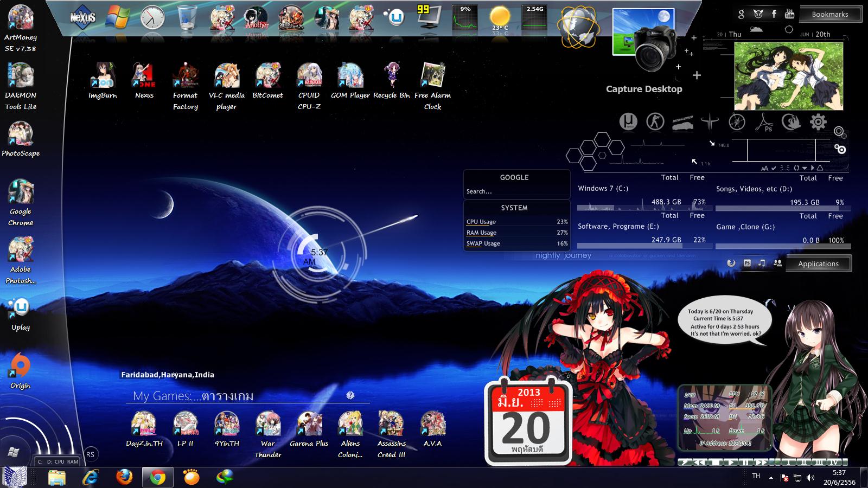Open the CPUID CPU-Z shortcut
The height and width of the screenshot is (488, 868).
[x=309, y=86]
